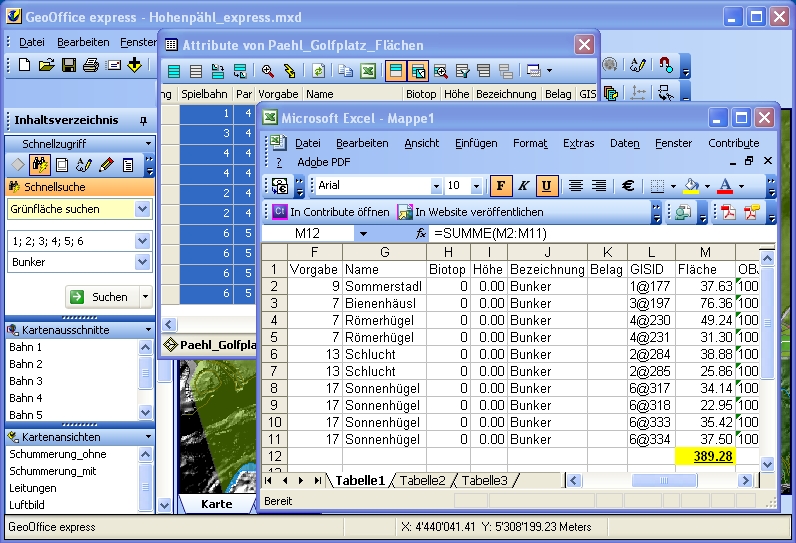Screen dimensions: 796x543
Task: Align text centered in Excel
Action: (x=576, y=186)
